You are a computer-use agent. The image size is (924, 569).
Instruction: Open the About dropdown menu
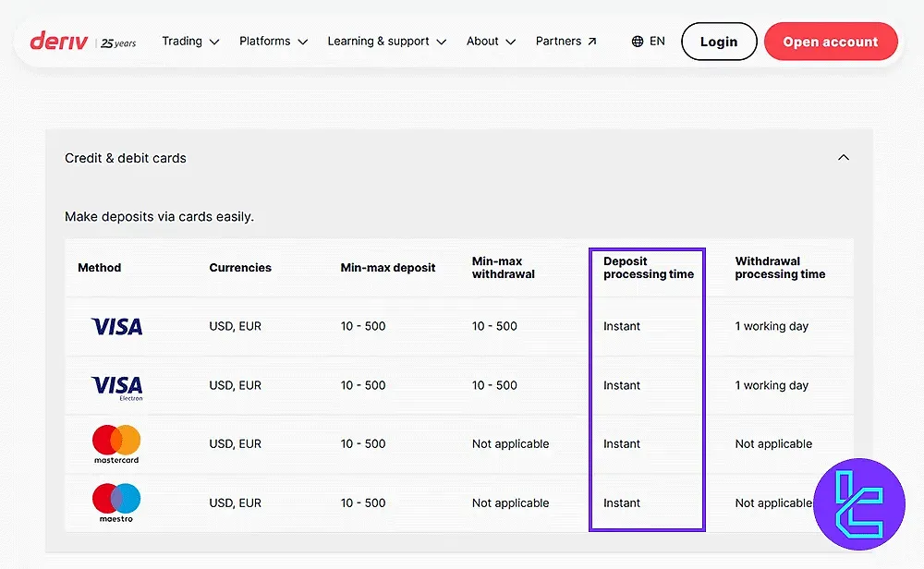click(491, 42)
